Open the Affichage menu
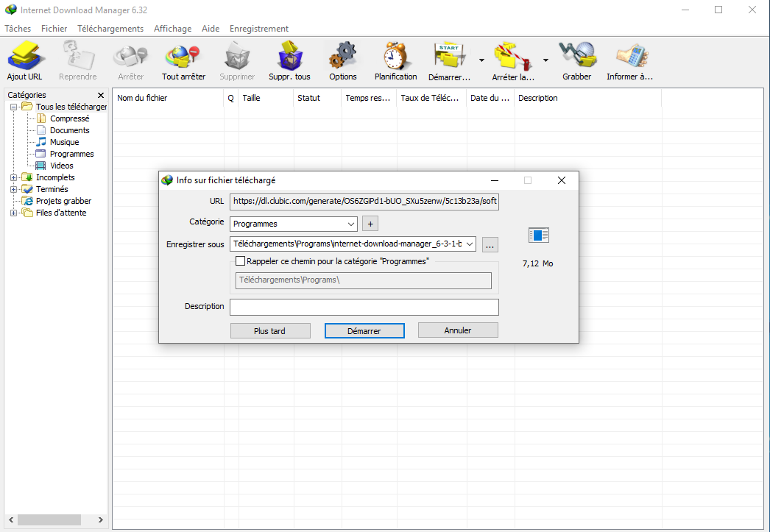This screenshot has width=770, height=532. coord(172,29)
